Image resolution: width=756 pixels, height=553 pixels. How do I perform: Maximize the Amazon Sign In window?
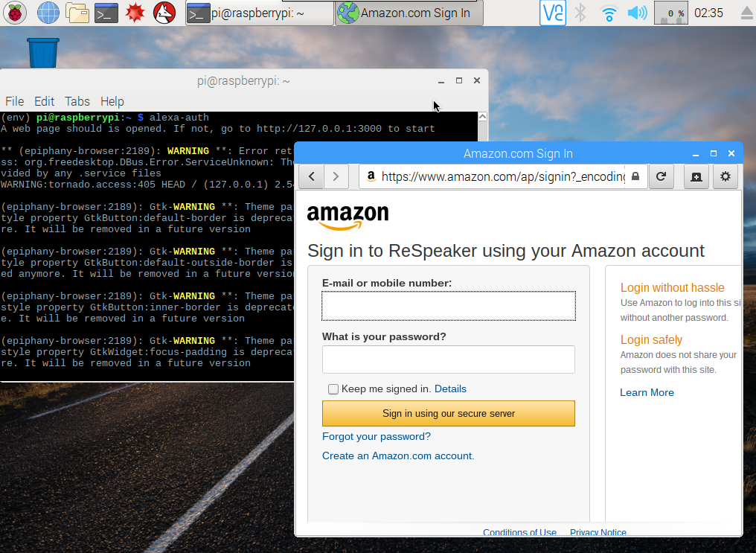click(714, 153)
